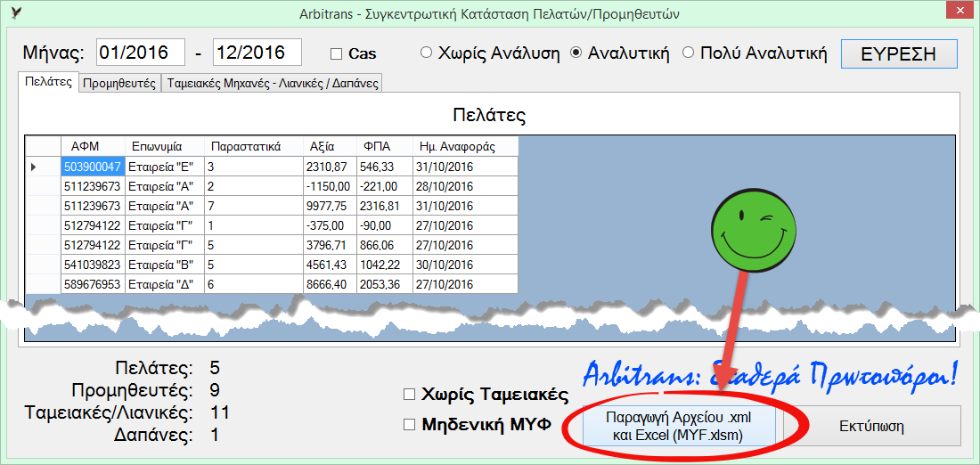Click the cell Εταιρεία "Ε"
980x465 pixels.
tap(165, 167)
